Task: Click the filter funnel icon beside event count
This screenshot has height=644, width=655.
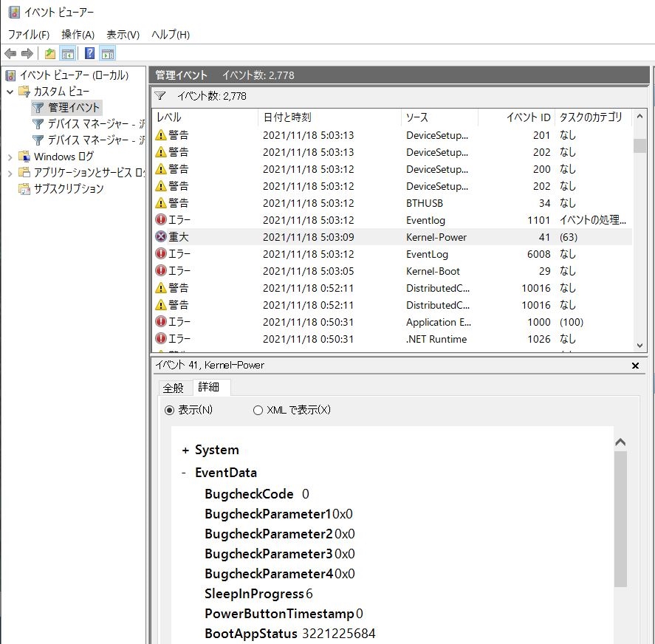Action: click(x=160, y=96)
